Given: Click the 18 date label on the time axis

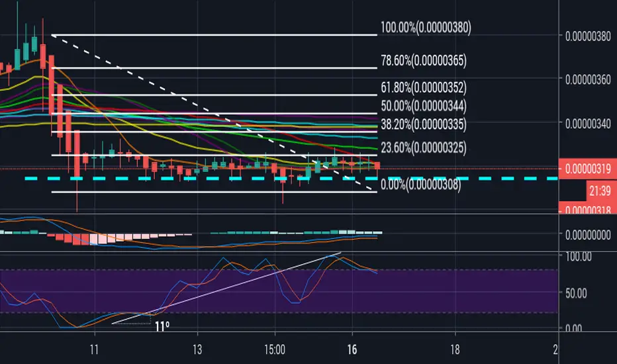Looking at the screenshot, I should tap(455, 349).
